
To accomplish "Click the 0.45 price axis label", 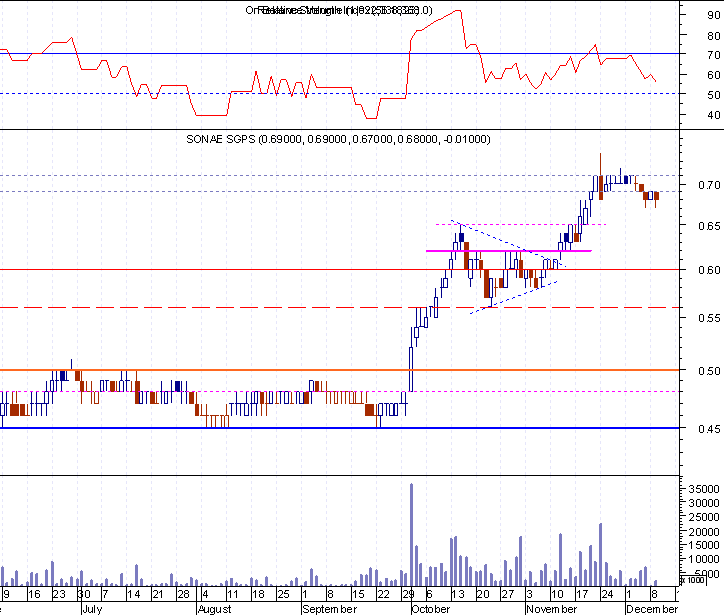I will (x=709, y=429).
